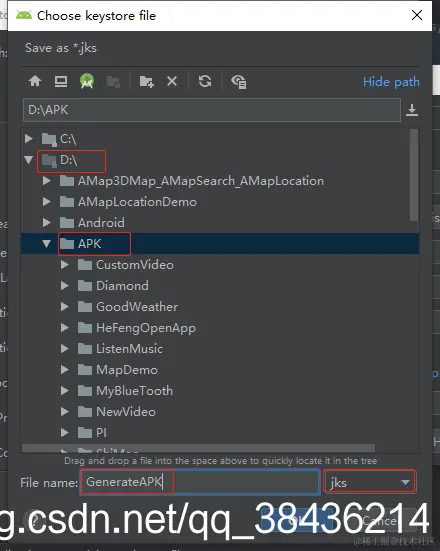This screenshot has width=440, height=551.
Task: Jump to Desktop directory icon
Action: coord(61,82)
